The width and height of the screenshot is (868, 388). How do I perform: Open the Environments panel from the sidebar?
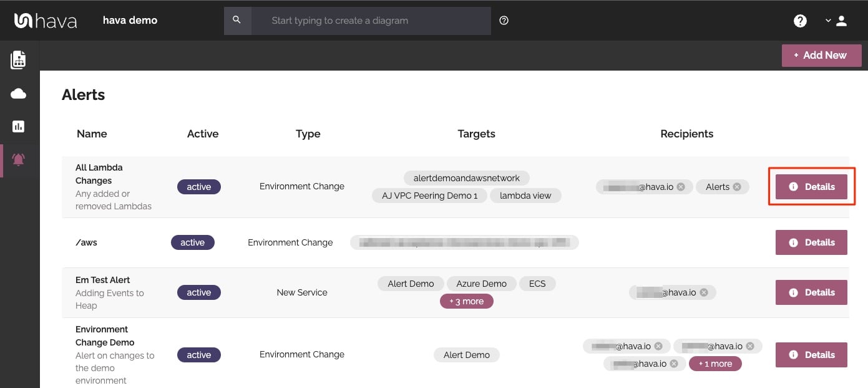coord(18,59)
